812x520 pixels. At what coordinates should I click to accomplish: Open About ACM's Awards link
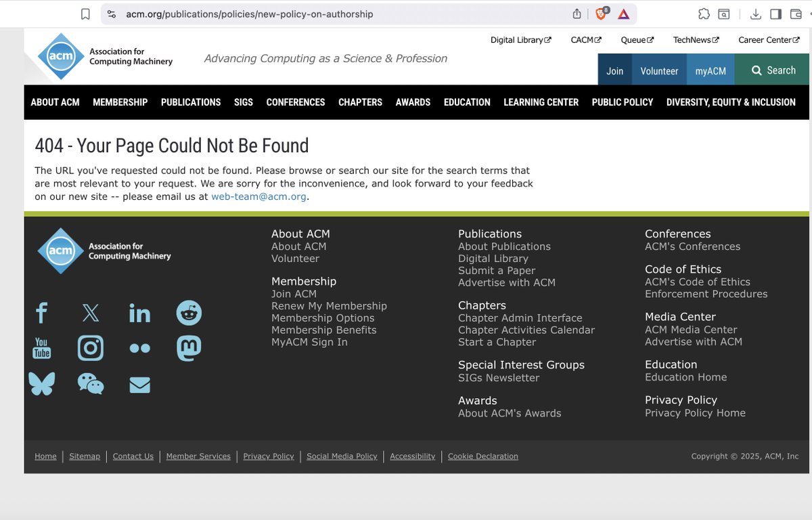click(x=510, y=413)
